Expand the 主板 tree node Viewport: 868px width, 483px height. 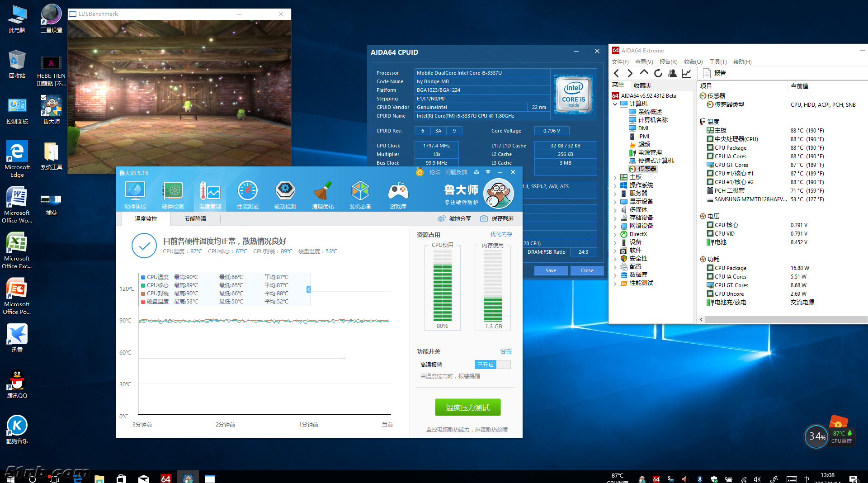tap(615, 177)
